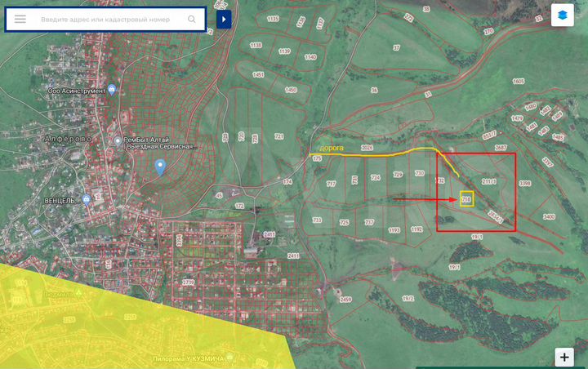Click the Пилорама у Кузмича marker
Viewport: 588px width, 369px height.
click(x=231, y=358)
